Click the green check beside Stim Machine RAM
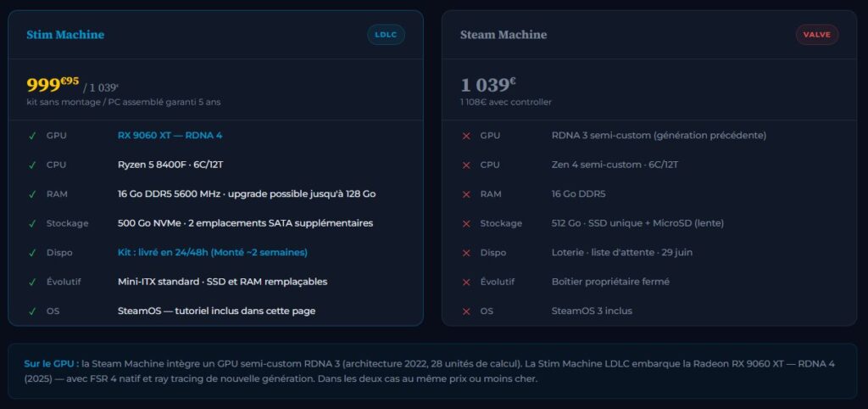 click(x=32, y=194)
